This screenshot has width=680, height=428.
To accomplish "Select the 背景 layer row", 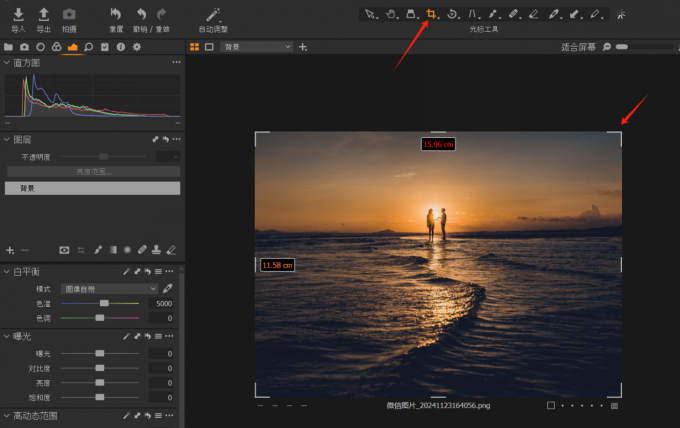I will (x=92, y=188).
